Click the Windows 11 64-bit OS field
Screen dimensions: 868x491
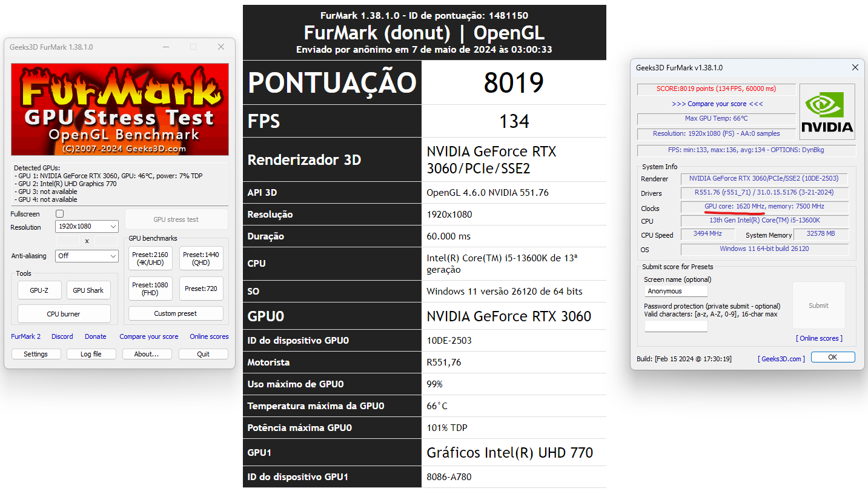[764, 249]
